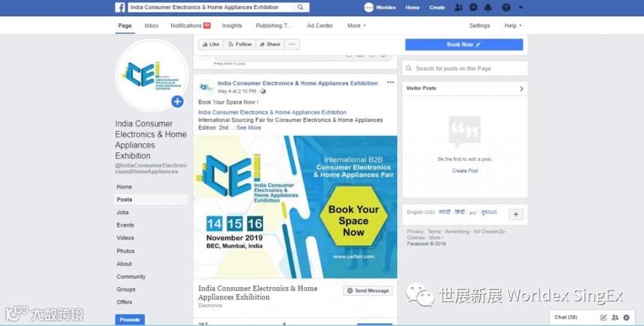This screenshot has width=644, height=326.
Task: Click create group icon in chat bar
Action: point(615,318)
